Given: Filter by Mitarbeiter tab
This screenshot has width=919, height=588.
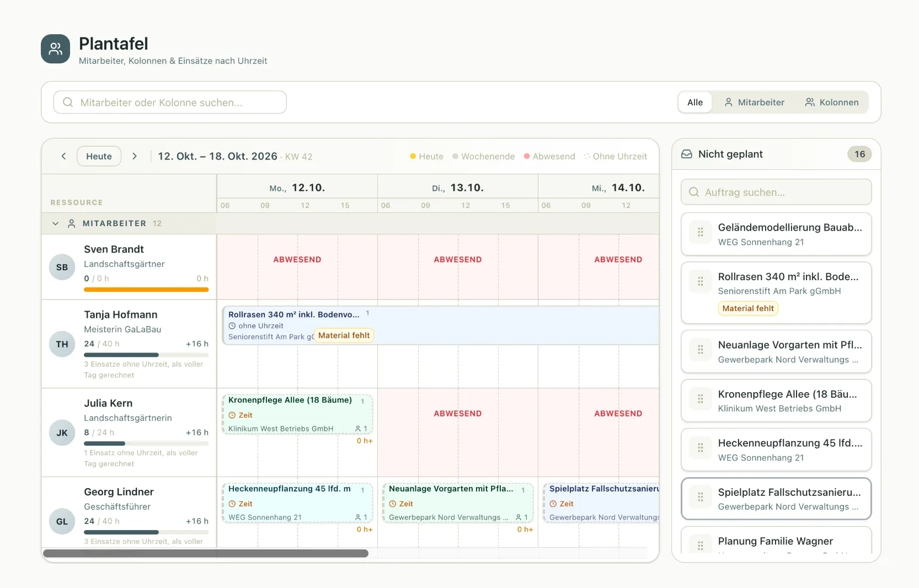Looking at the screenshot, I should coord(754,102).
